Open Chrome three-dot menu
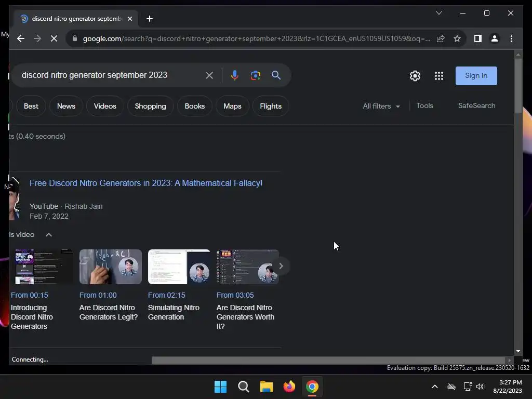 coord(511,38)
